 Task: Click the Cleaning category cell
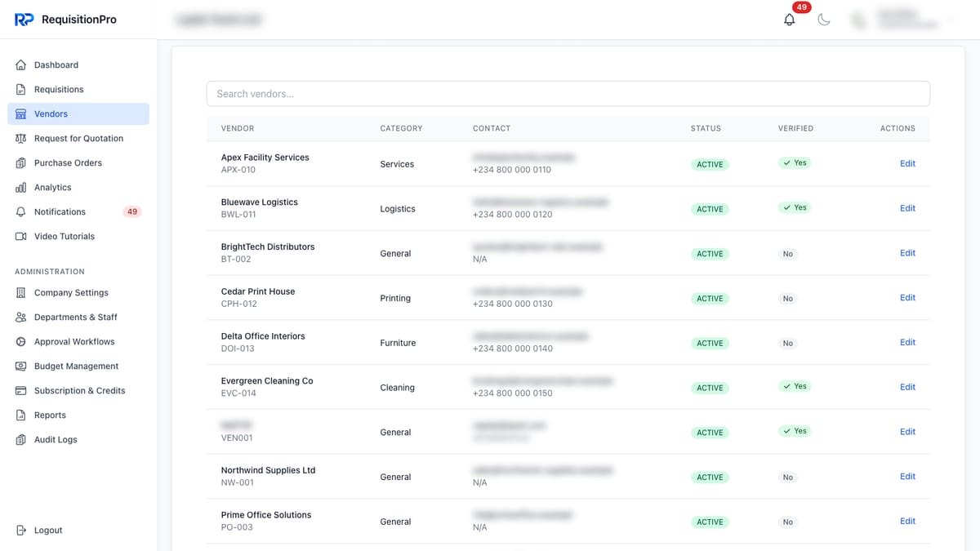(397, 388)
